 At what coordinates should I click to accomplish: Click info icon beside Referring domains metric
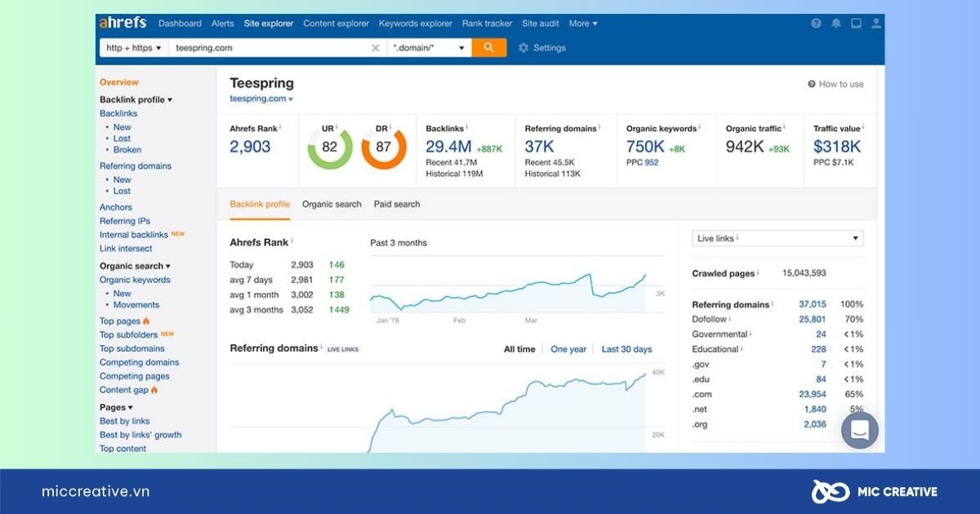[x=599, y=127]
